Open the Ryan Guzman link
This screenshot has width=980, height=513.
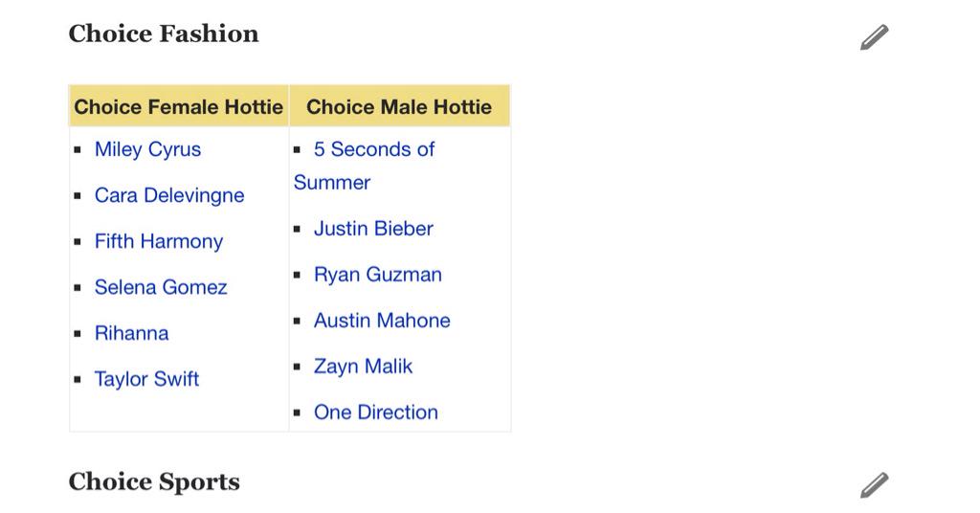[377, 275]
